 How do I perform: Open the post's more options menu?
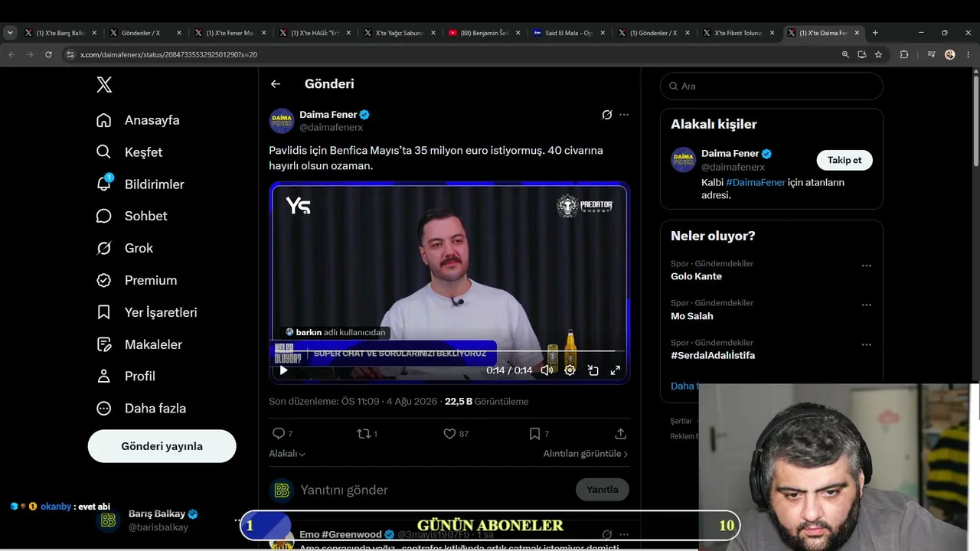(x=624, y=115)
